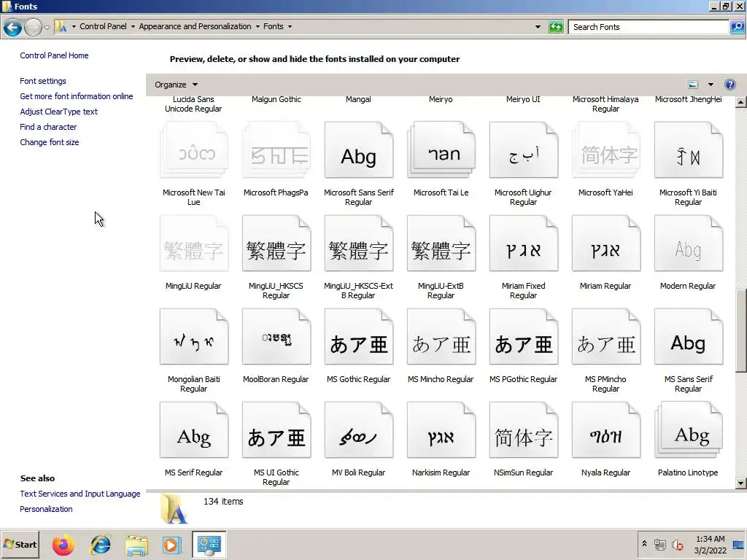Image resolution: width=747 pixels, height=560 pixels.
Task: Select the Nyala Regular font icon
Action: tap(606, 430)
